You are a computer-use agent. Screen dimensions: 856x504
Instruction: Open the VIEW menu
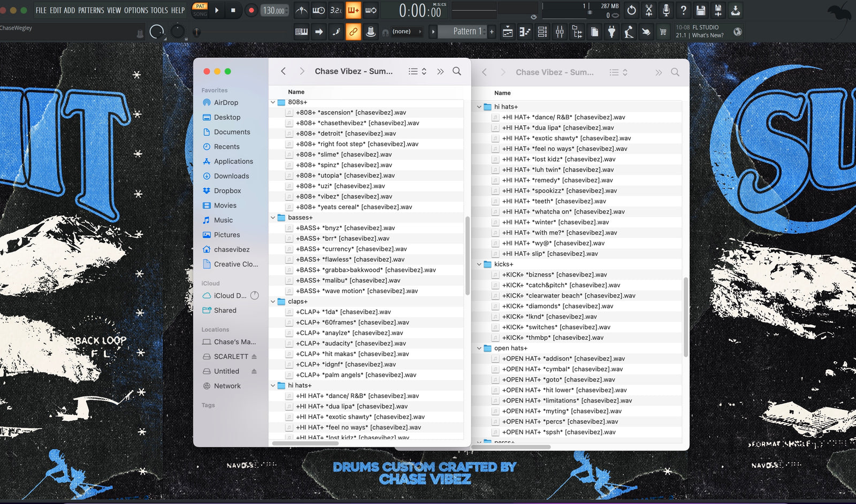pos(114,10)
